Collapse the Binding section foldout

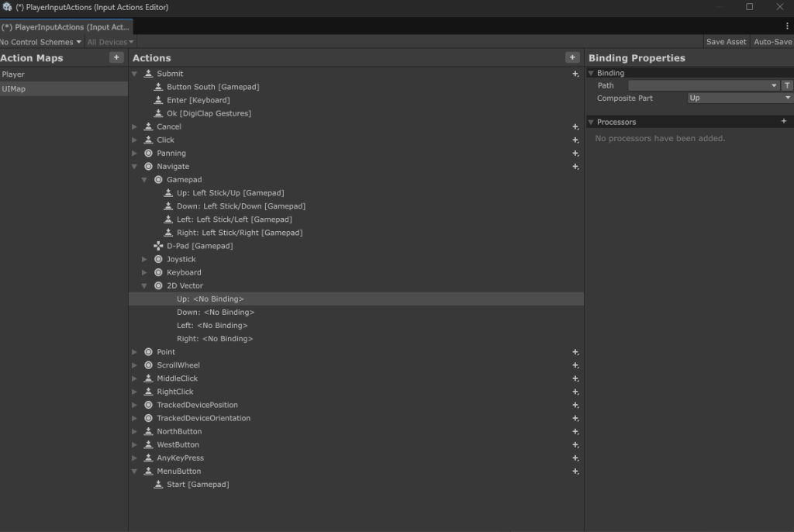pyautogui.click(x=592, y=73)
